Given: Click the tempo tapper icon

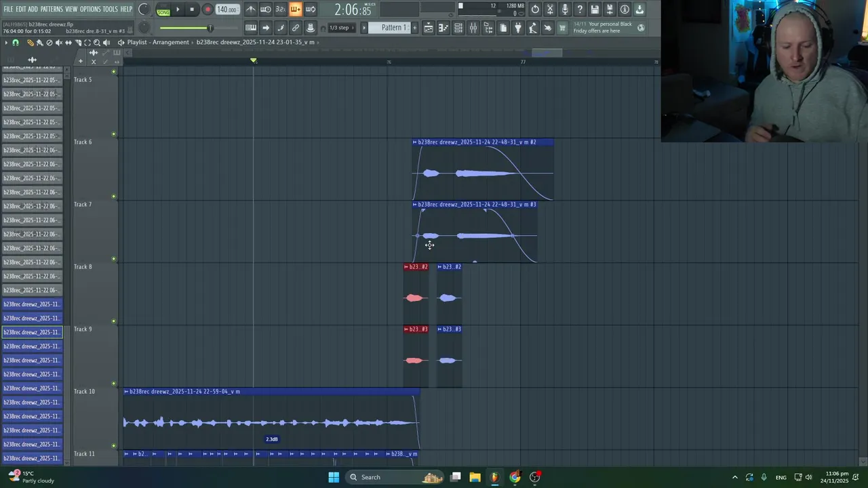Looking at the screenshot, I should 533,28.
